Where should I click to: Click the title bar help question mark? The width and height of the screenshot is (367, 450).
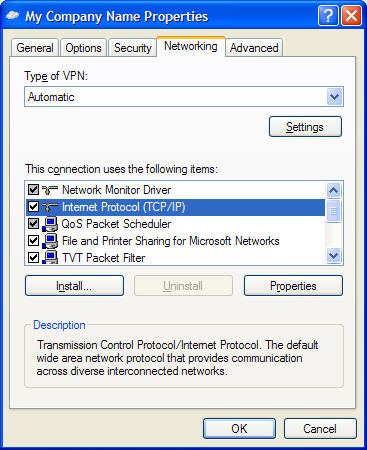328,16
